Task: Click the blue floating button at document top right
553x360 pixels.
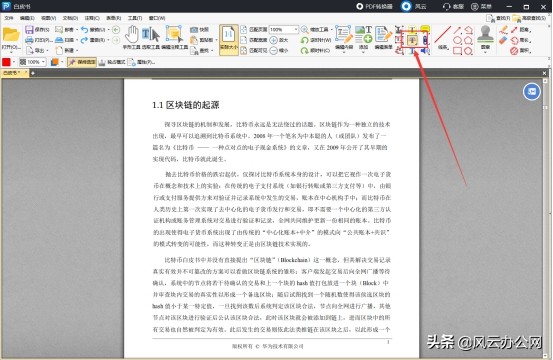Action: coord(532,92)
